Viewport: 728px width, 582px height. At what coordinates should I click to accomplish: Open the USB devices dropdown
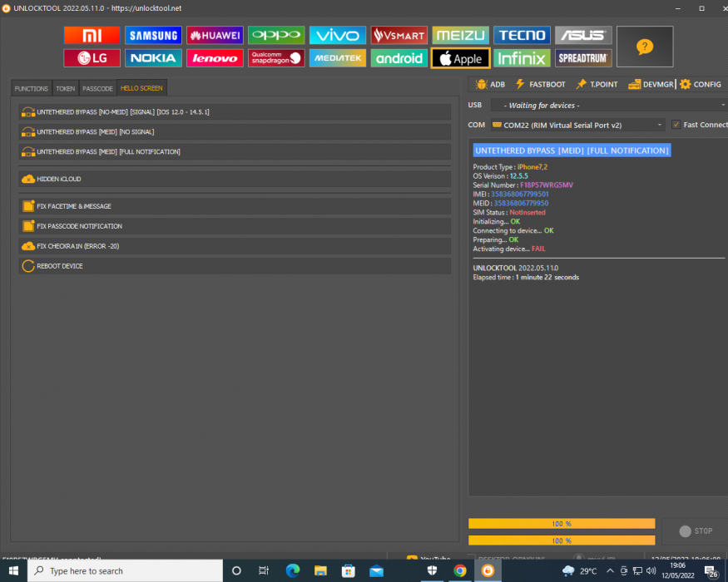(x=609, y=106)
